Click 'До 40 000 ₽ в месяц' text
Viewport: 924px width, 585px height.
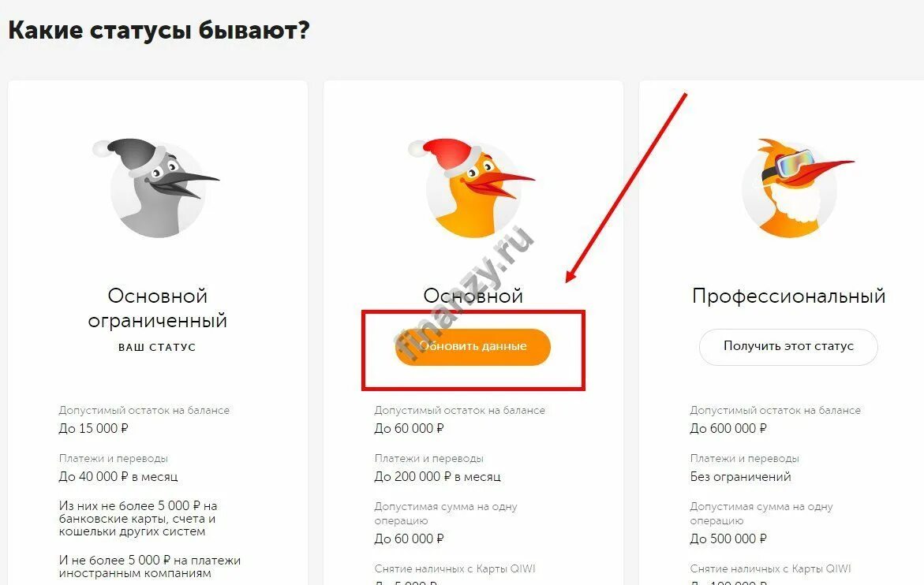point(118,477)
